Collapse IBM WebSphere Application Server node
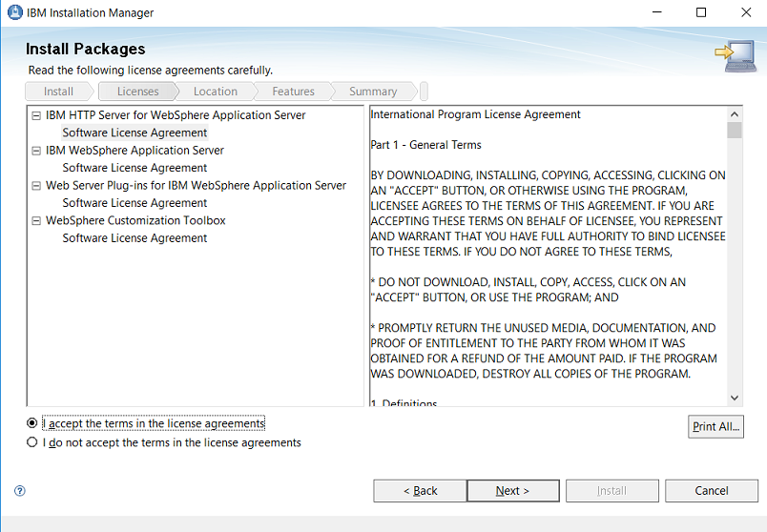The width and height of the screenshot is (767, 532). pos(36,151)
